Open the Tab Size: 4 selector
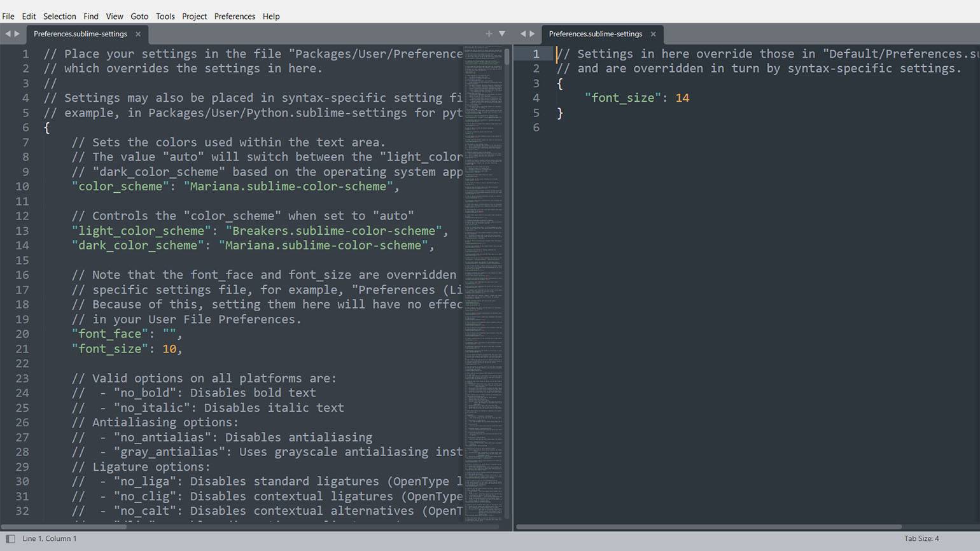The width and height of the screenshot is (980, 551). click(x=921, y=539)
